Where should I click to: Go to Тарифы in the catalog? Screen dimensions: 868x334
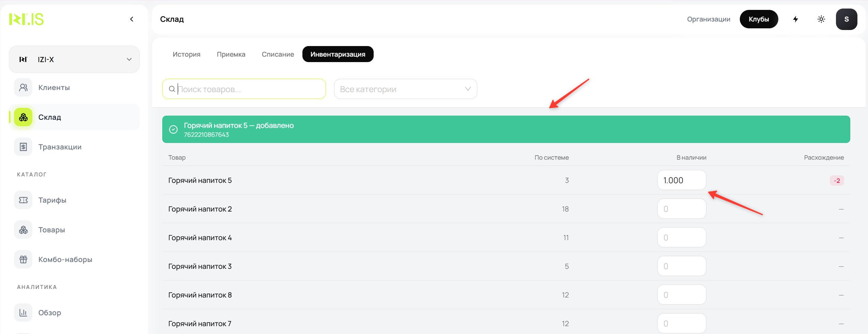click(74, 200)
